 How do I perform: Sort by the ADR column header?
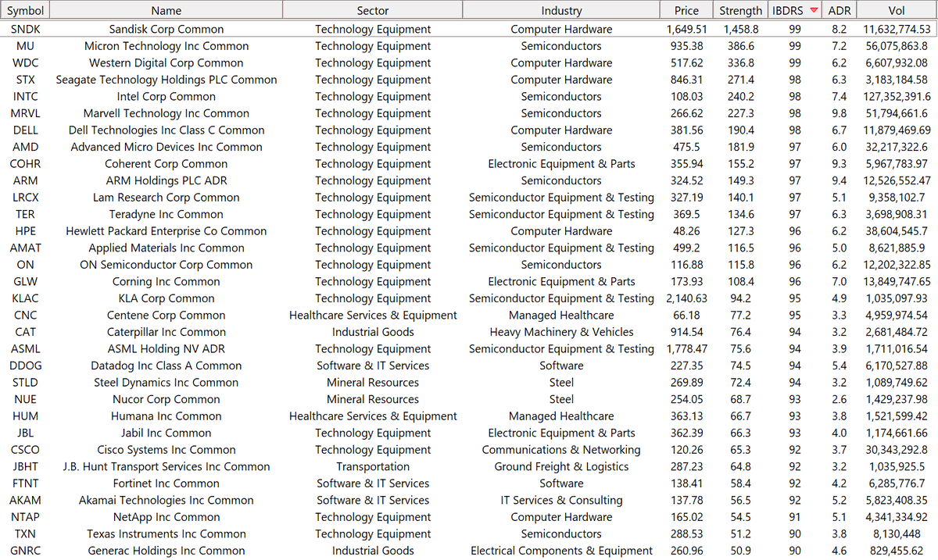tap(841, 10)
